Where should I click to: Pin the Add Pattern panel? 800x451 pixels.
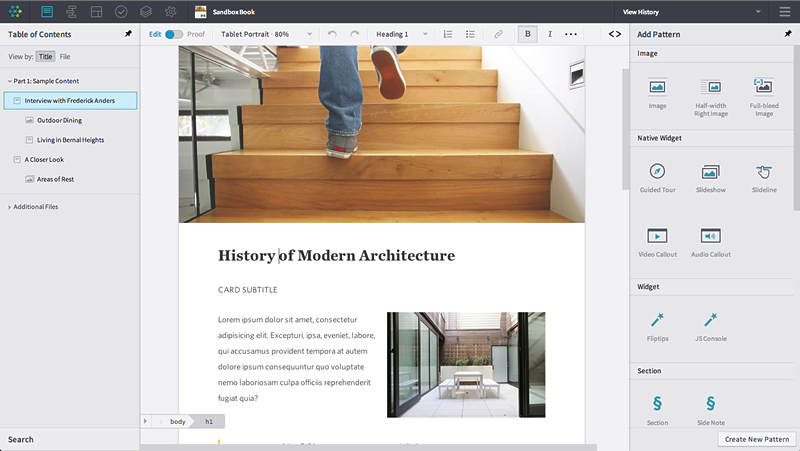click(788, 34)
